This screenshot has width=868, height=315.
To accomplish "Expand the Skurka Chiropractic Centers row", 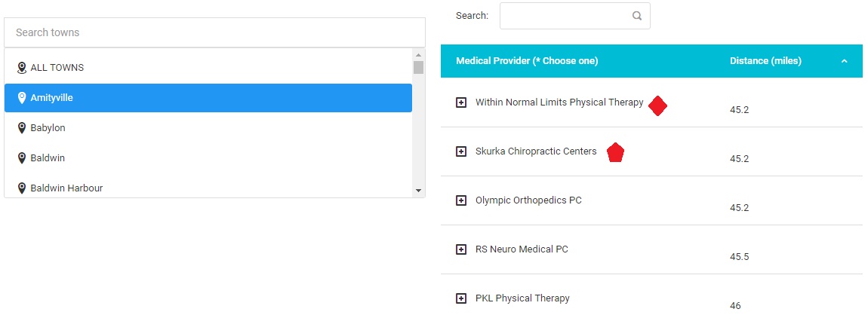I will point(461,151).
